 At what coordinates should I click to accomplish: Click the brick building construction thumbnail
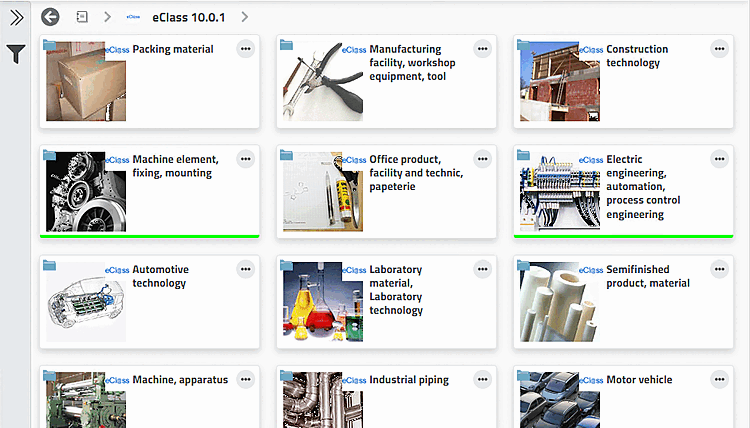tap(560, 81)
